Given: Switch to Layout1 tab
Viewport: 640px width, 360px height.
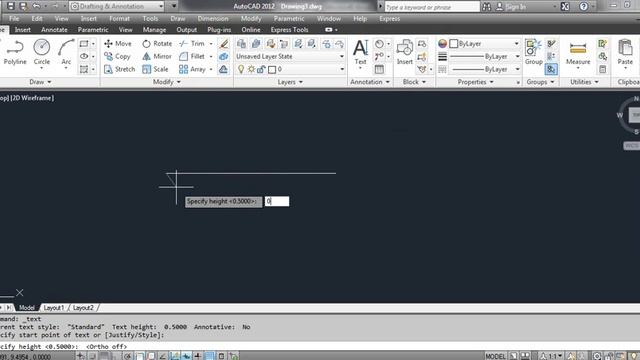Looking at the screenshot, I should (x=53, y=308).
